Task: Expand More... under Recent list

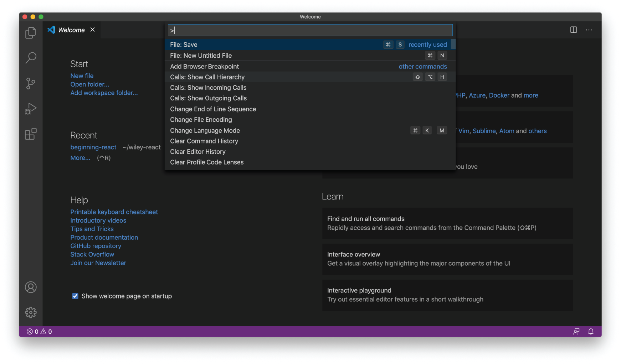Action: pyautogui.click(x=80, y=157)
